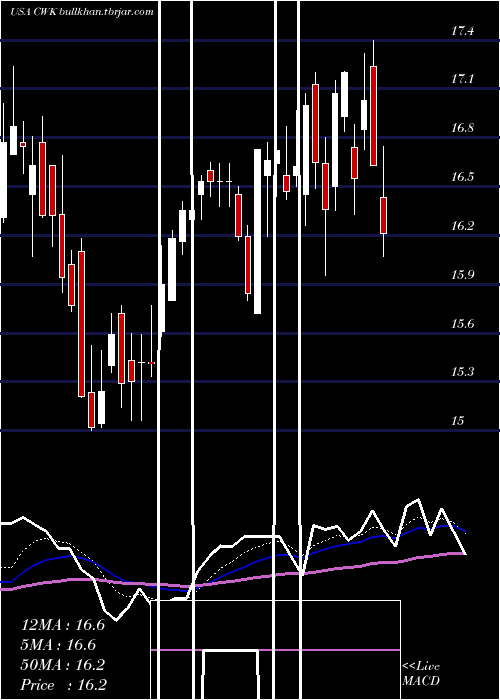Click the tall red candlestick peaking near 17.4
500x700 pixels.
pos(373,116)
